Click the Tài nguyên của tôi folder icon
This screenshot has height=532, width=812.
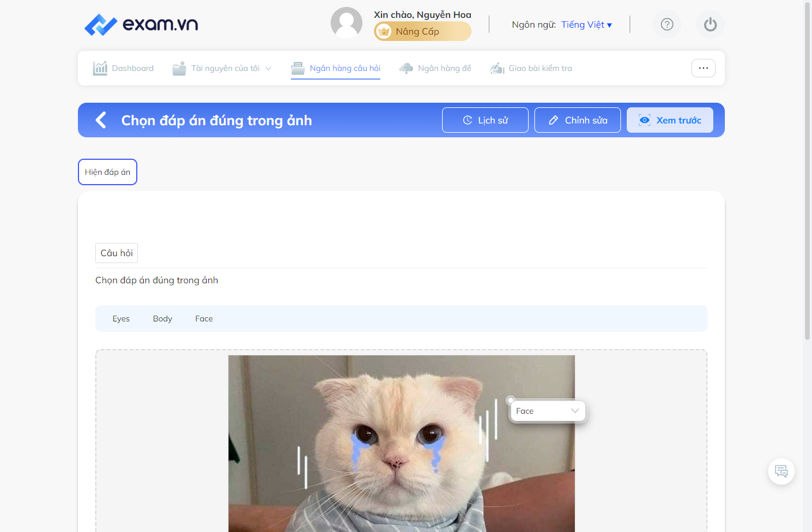click(179, 68)
